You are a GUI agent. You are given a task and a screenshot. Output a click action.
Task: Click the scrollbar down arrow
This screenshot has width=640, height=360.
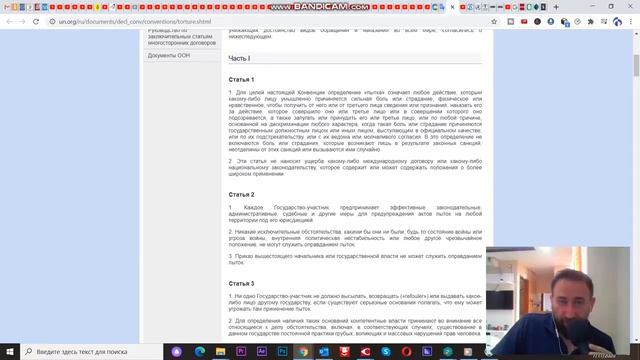tap(636, 340)
